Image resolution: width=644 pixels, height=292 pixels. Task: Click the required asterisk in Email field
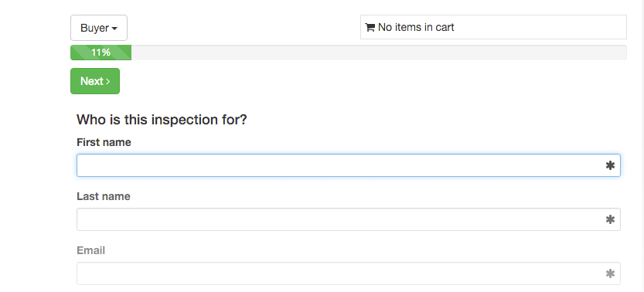610,273
